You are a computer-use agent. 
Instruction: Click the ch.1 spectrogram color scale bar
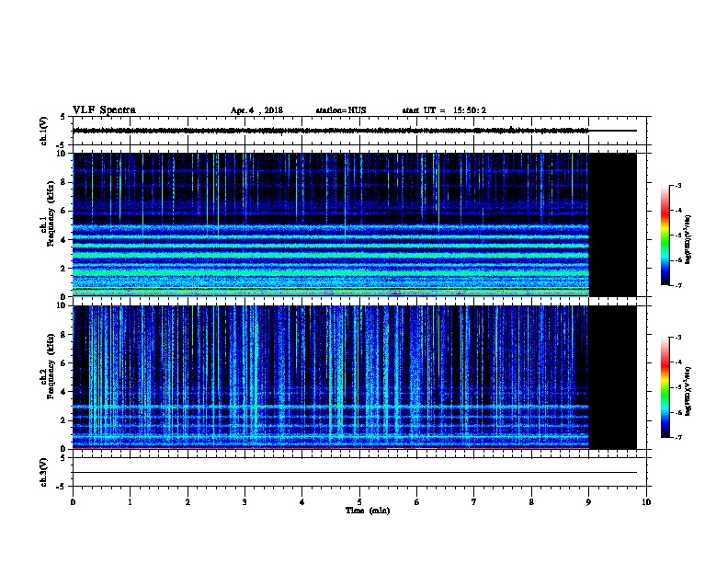coord(665,236)
